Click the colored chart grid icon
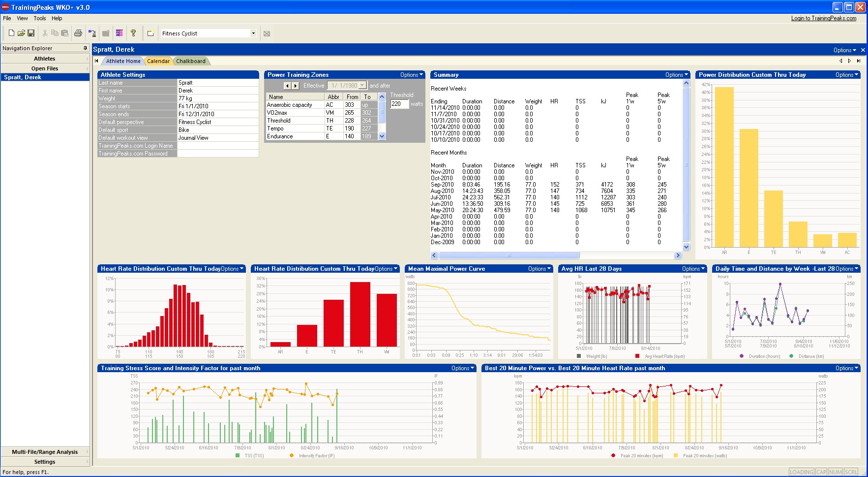 (119, 33)
